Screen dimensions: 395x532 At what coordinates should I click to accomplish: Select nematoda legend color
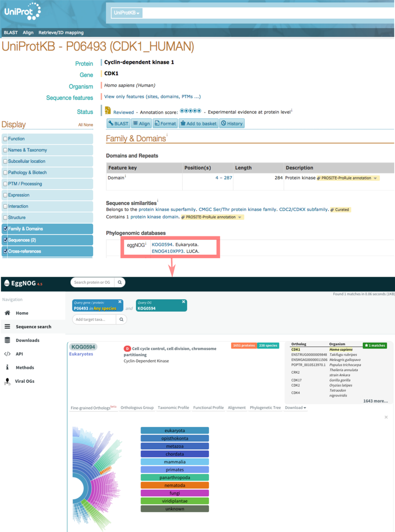[174, 485]
